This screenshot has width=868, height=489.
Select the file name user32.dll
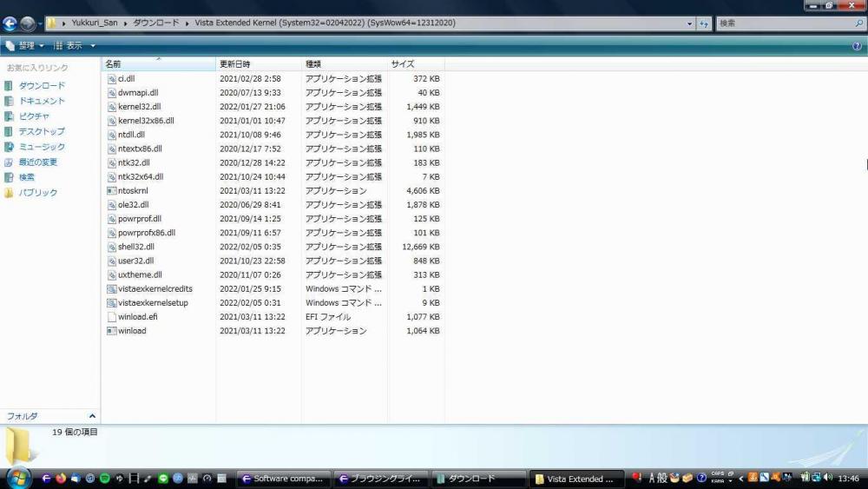coord(135,261)
